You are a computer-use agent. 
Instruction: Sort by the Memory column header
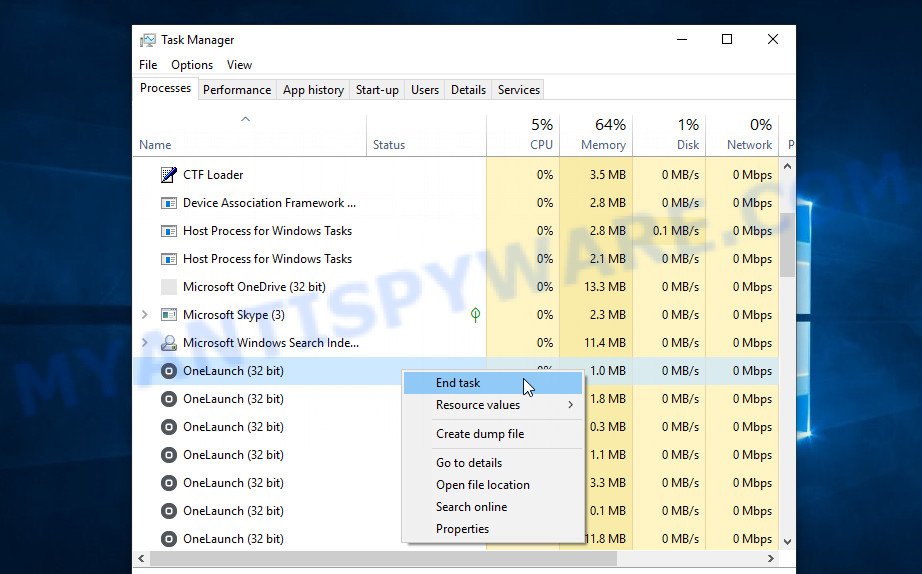(x=596, y=135)
